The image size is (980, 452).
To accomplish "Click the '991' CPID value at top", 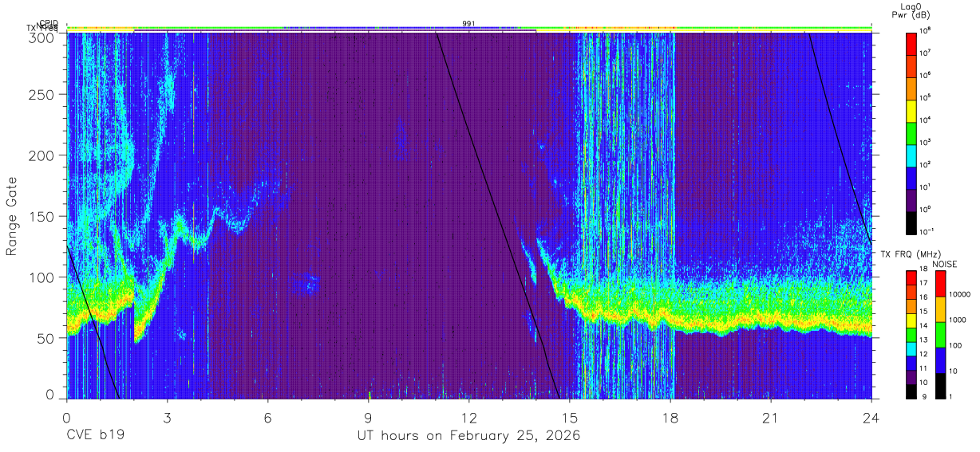I will [468, 24].
